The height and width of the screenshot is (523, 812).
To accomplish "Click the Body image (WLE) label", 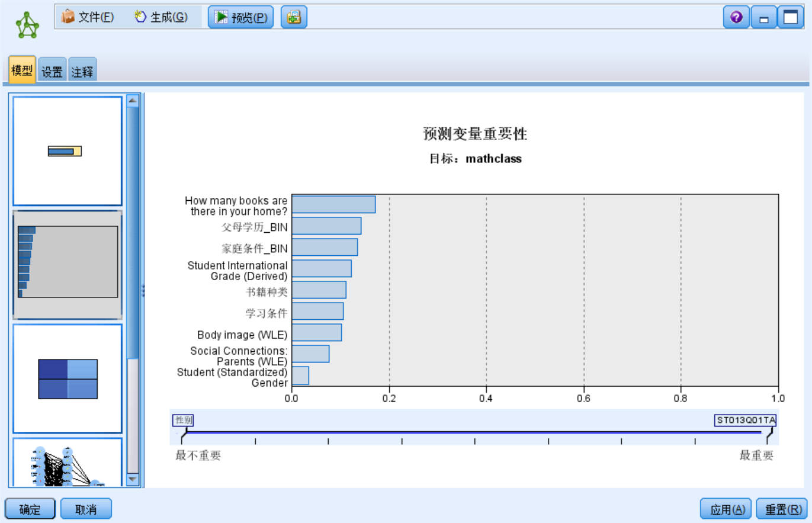I will pyautogui.click(x=242, y=335).
